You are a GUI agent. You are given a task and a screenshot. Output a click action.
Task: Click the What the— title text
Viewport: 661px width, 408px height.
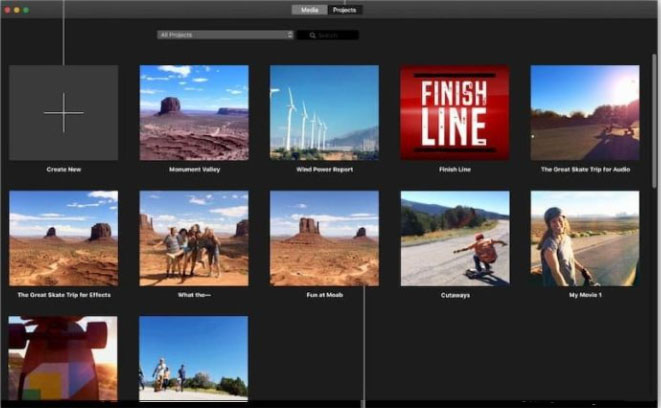[x=194, y=295]
